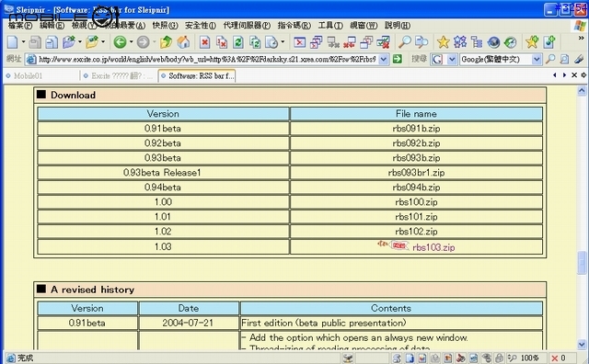Switch to the Excite tab
The width and height of the screenshot is (589, 364).
coord(118,75)
